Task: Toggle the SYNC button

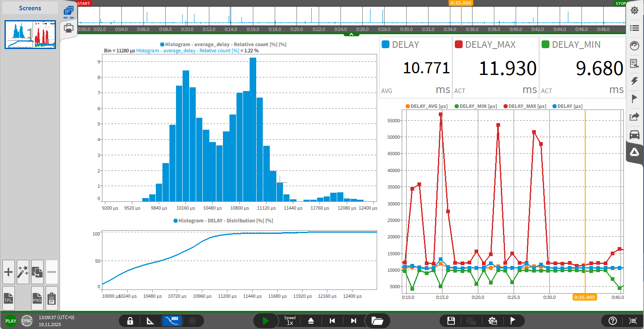Action: tap(27, 321)
